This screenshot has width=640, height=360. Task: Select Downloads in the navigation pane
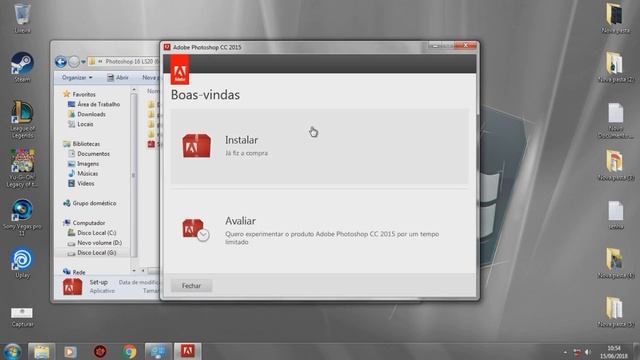click(87, 114)
